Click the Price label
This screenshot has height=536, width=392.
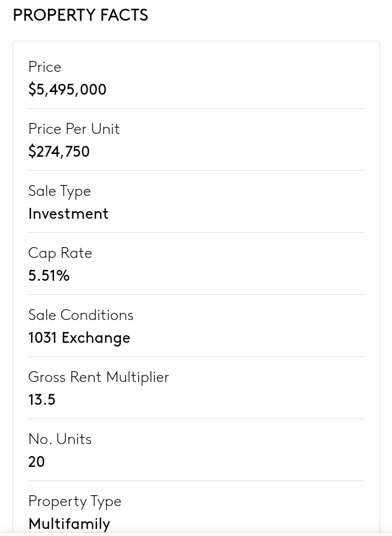pyautogui.click(x=45, y=67)
